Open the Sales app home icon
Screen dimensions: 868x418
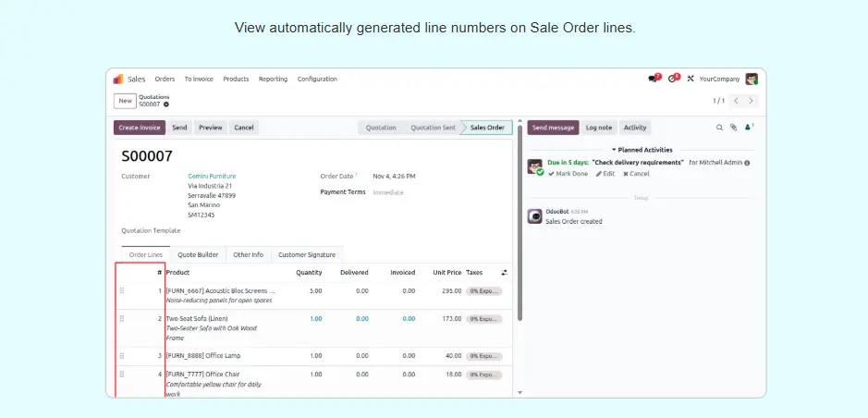tap(118, 80)
